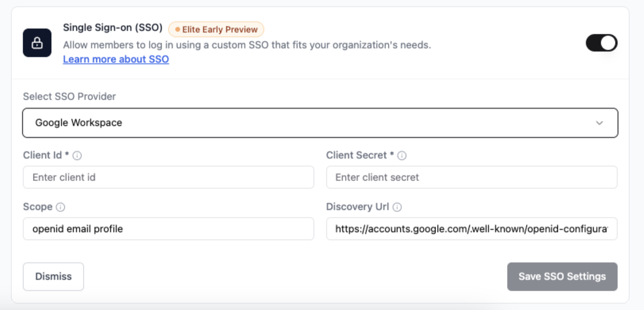Open the Client Secret info tooltip icon
This screenshot has width=644, height=310.
click(x=402, y=155)
